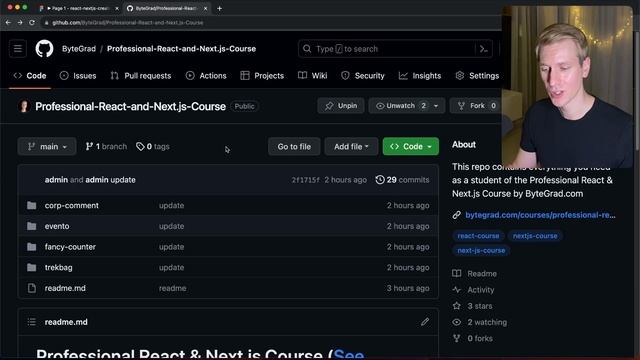Image resolution: width=640 pixels, height=360 pixels.
Task: Click the link icon in About section
Action: (x=456, y=215)
